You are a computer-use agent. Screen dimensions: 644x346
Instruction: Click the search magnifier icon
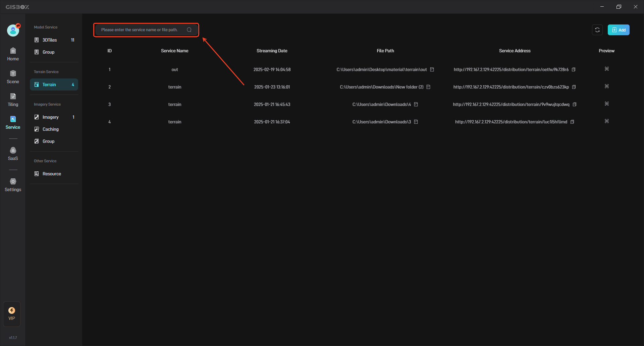tap(189, 30)
